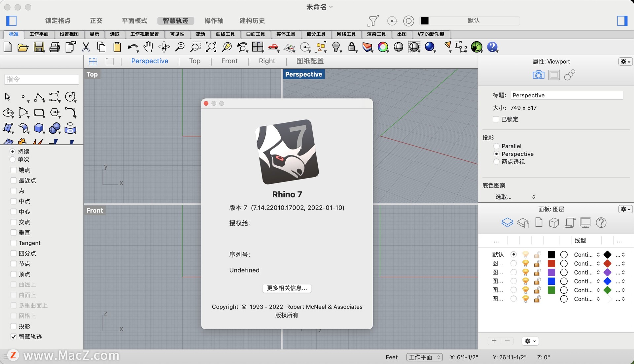
Task: Open the Layers panel icon
Action: pyautogui.click(x=507, y=222)
